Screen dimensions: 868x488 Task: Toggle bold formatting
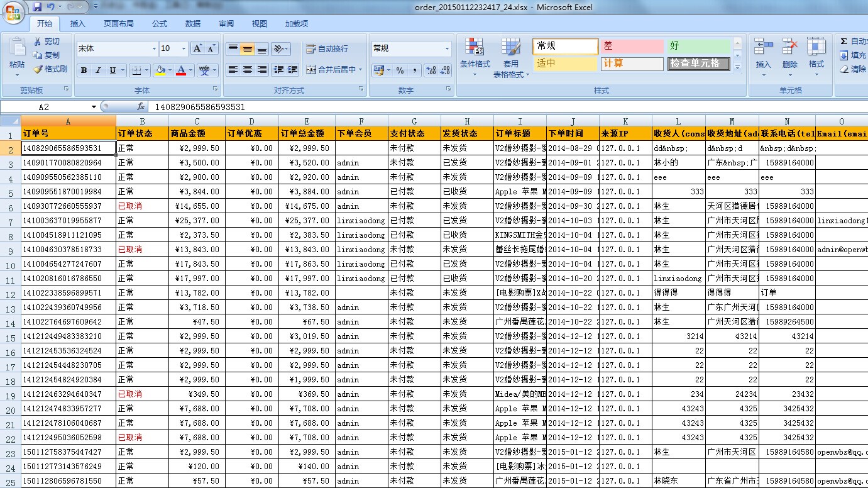click(84, 70)
